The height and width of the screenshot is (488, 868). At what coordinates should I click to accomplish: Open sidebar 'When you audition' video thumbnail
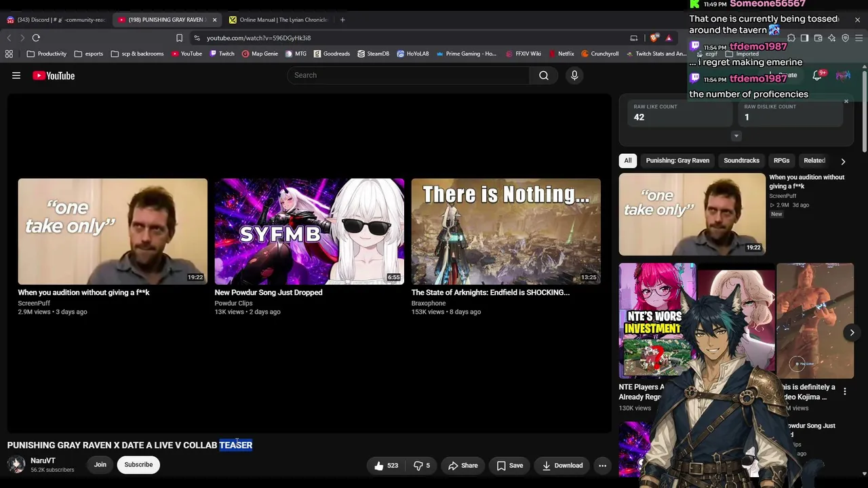pos(692,214)
